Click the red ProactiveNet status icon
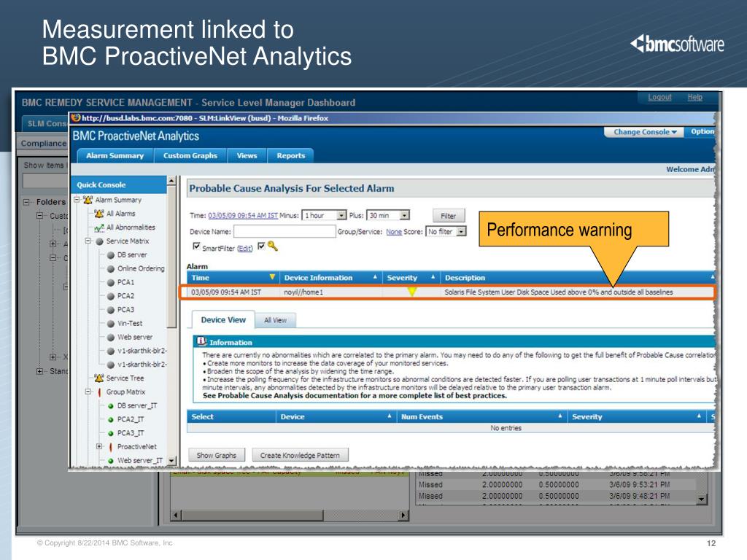The width and height of the screenshot is (747, 560). (111, 447)
